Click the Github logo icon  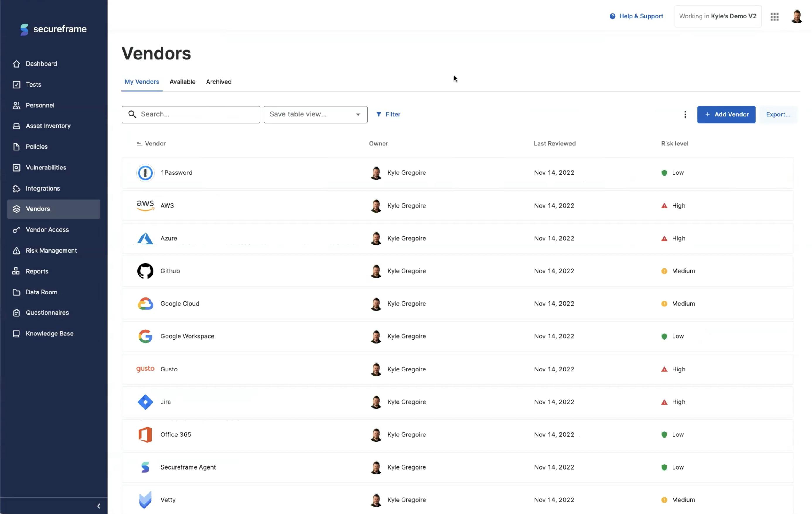[145, 271]
